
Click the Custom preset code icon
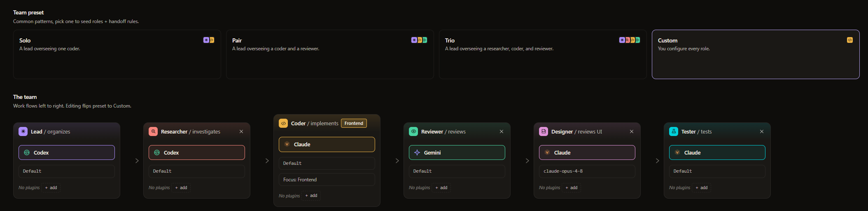(x=850, y=40)
